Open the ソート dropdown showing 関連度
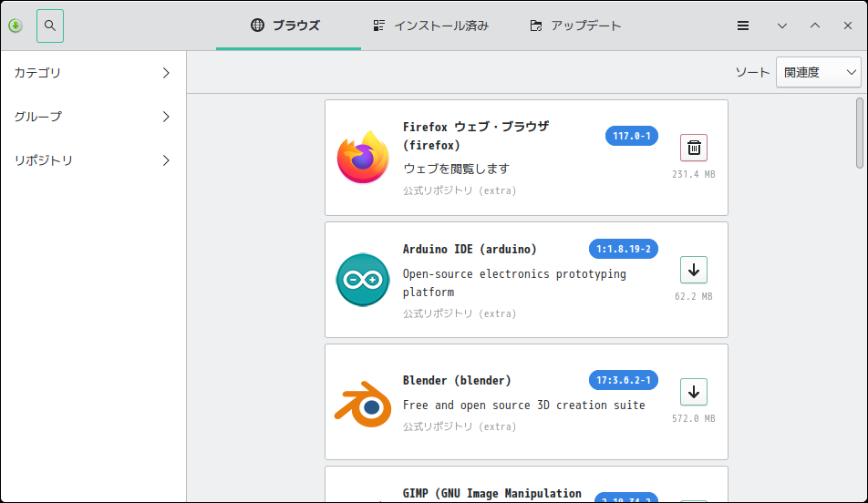868x503 pixels. [818, 72]
